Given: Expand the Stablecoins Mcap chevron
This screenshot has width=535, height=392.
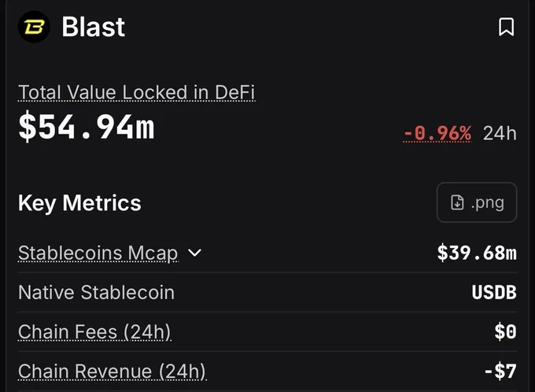Looking at the screenshot, I should click(x=195, y=253).
